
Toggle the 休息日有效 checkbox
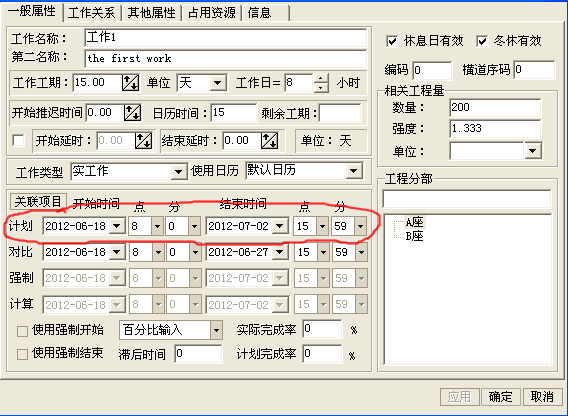392,41
